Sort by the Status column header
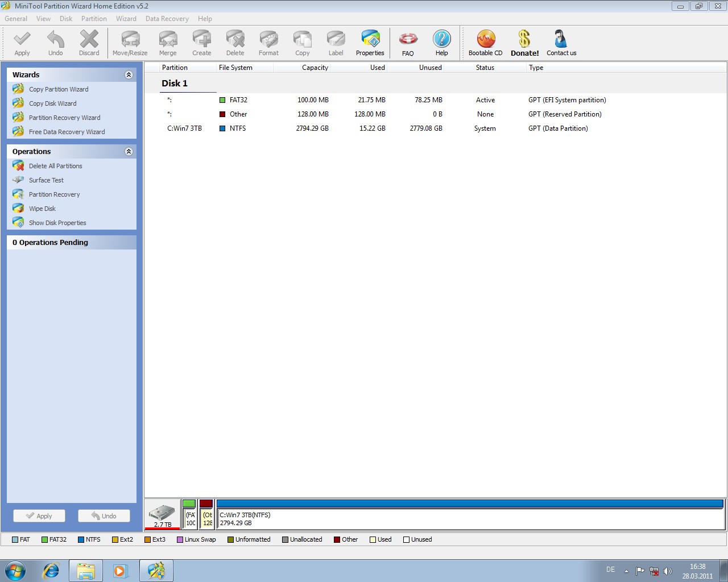The width and height of the screenshot is (728, 582). tap(485, 67)
